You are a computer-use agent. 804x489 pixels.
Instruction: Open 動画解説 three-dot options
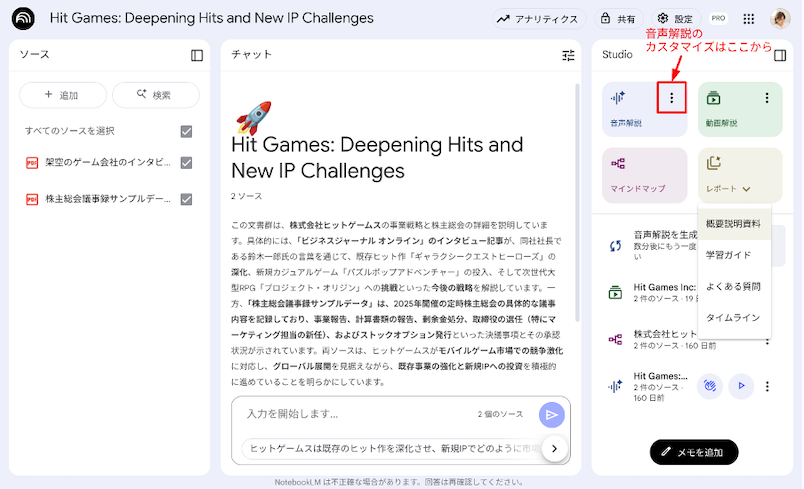click(767, 98)
